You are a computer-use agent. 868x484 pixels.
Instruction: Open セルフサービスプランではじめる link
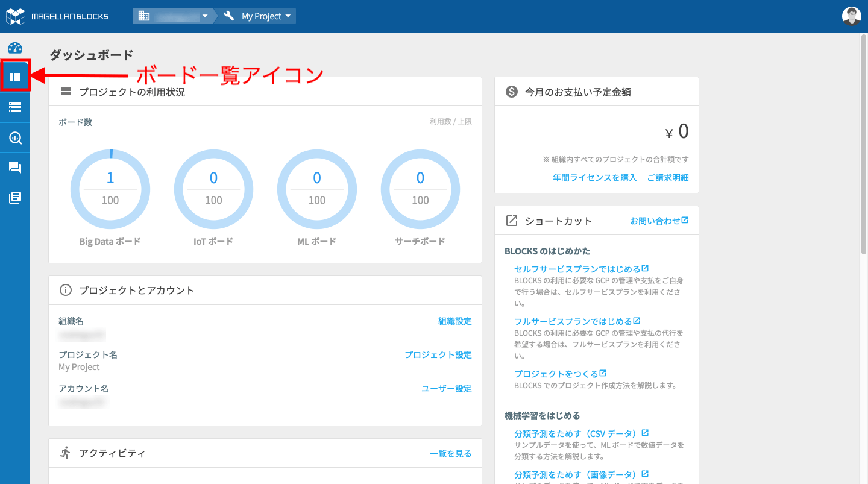[582, 269]
